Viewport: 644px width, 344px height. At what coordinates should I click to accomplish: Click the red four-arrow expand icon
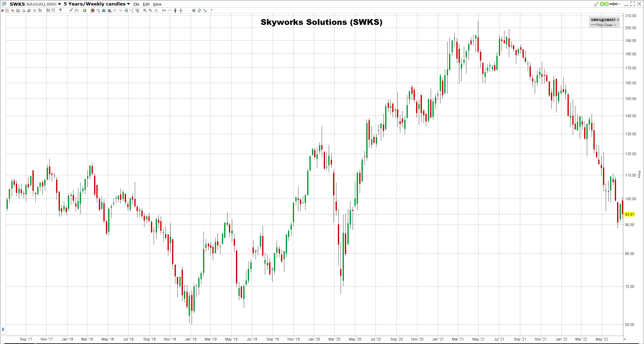(7, 10)
